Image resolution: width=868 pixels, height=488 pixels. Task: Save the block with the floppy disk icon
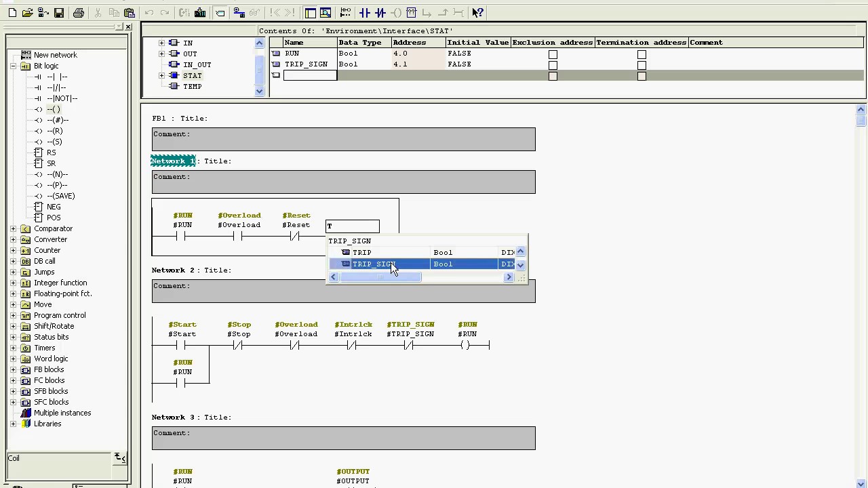click(x=59, y=13)
